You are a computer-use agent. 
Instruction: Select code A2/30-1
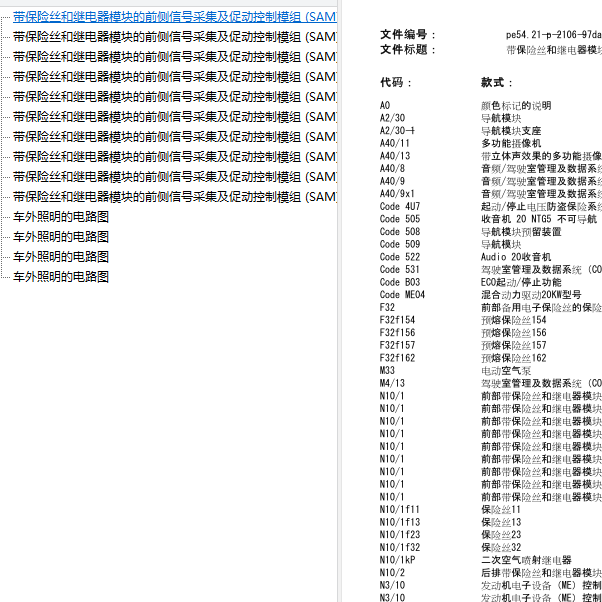397,131
